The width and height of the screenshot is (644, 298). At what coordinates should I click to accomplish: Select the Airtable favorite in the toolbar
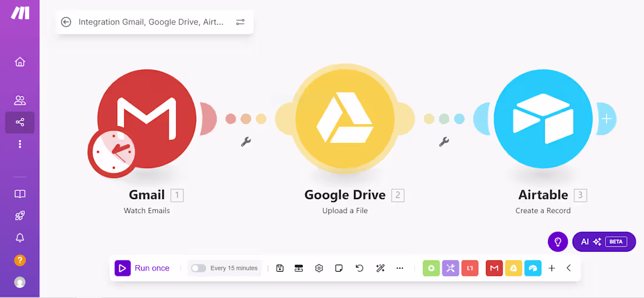click(533, 268)
